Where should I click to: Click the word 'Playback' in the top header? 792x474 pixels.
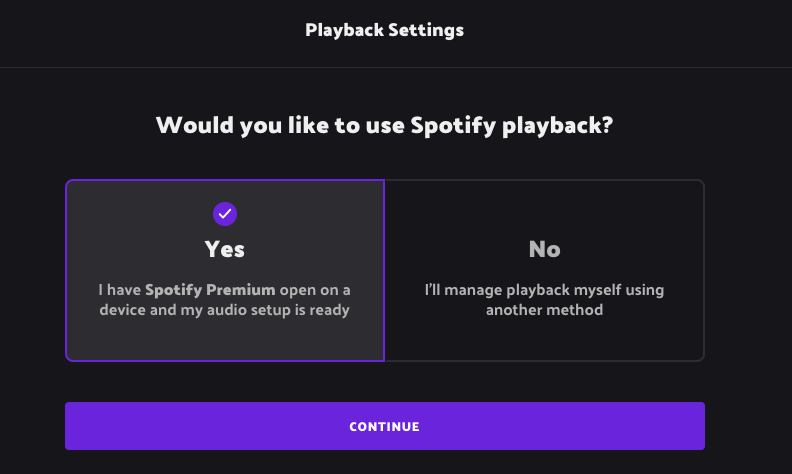[x=344, y=30]
